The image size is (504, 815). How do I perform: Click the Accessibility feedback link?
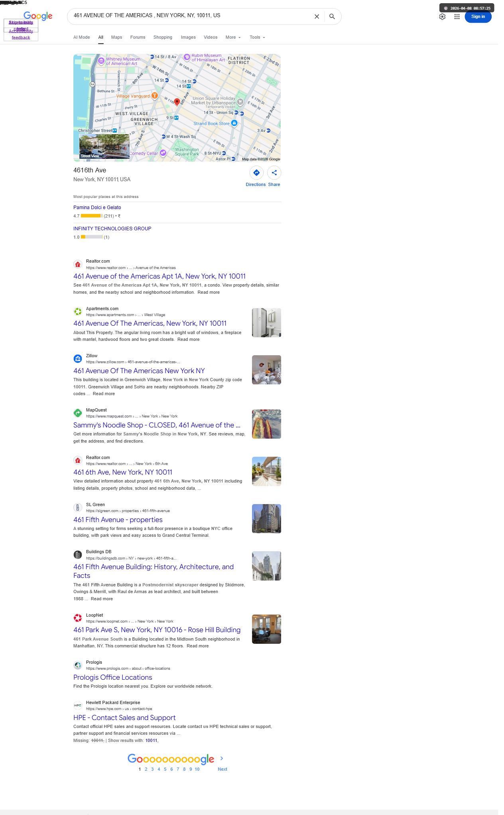21,34
